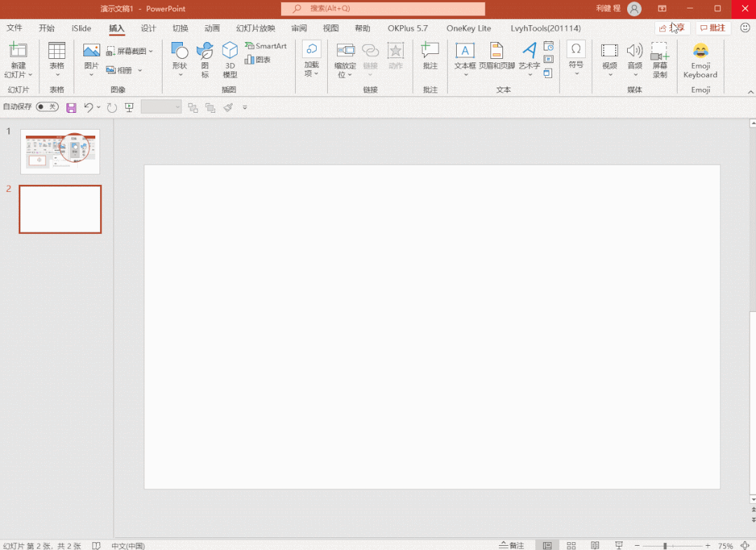Click the zoom slider handle
This screenshot has width=756, height=550.
[665, 545]
